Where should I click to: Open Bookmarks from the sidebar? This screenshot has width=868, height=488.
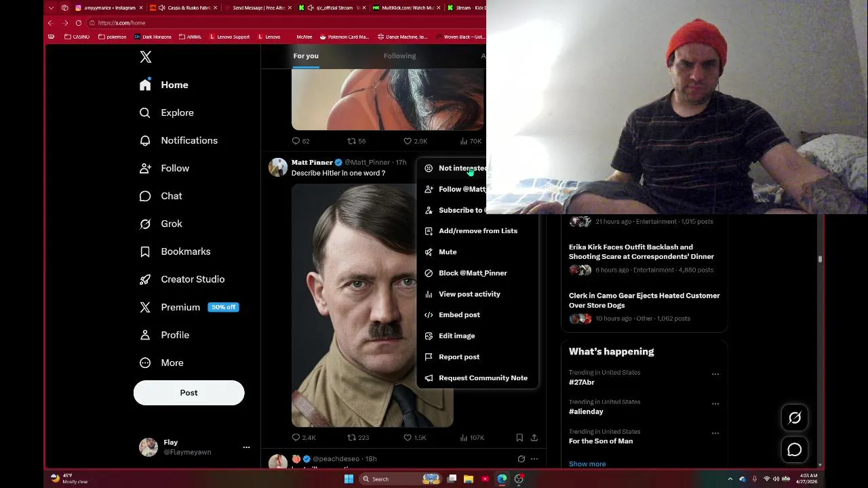click(x=175, y=251)
